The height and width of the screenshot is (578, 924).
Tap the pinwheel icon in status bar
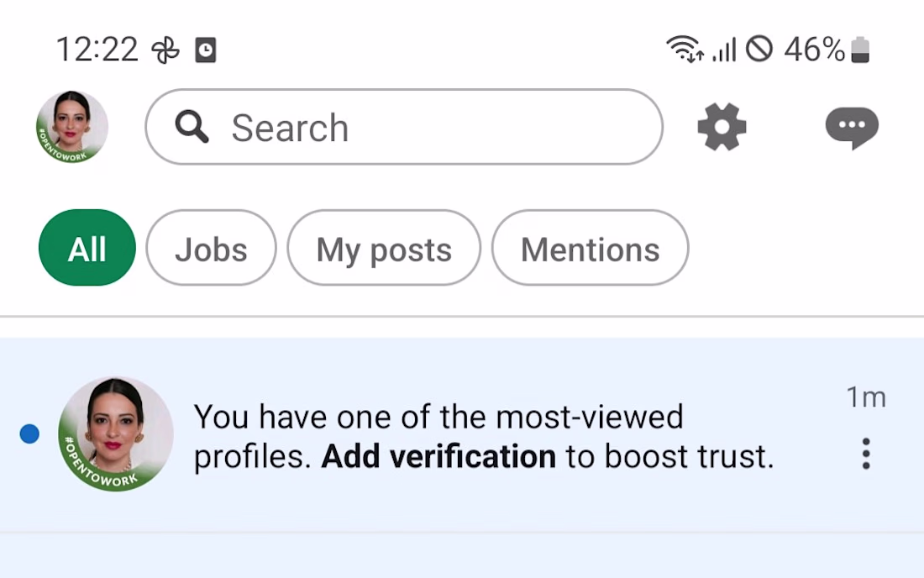pos(165,50)
